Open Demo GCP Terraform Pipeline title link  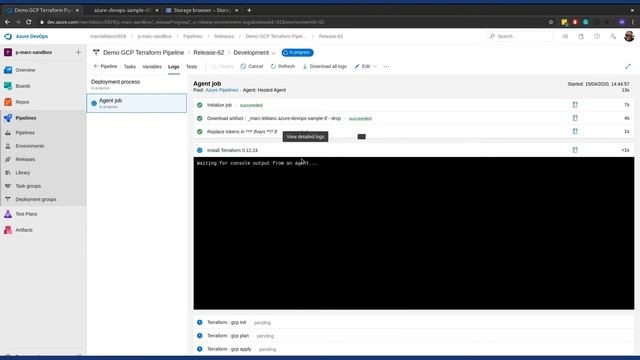pos(144,53)
